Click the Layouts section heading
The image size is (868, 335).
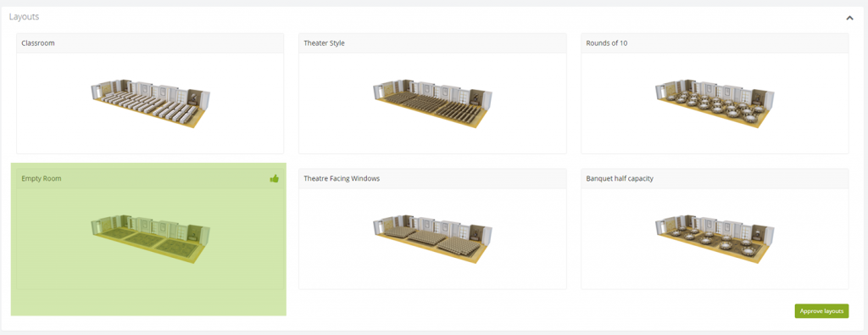24,17
